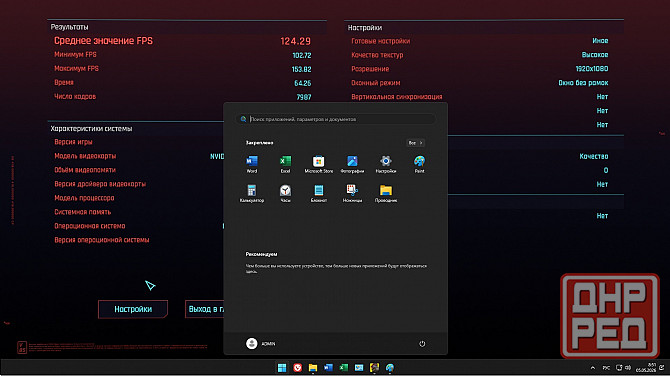Click the Качество value at right
670x376 pixels.
point(594,156)
